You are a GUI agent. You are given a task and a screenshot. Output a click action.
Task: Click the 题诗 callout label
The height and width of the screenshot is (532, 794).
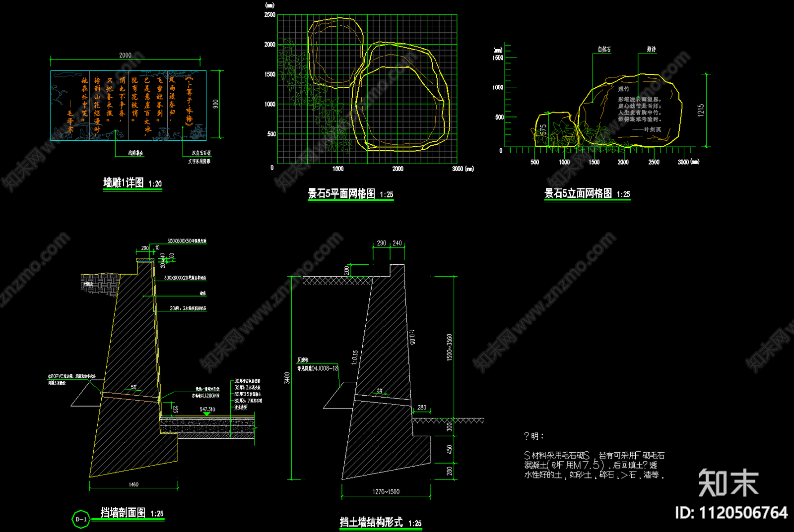coord(651,50)
